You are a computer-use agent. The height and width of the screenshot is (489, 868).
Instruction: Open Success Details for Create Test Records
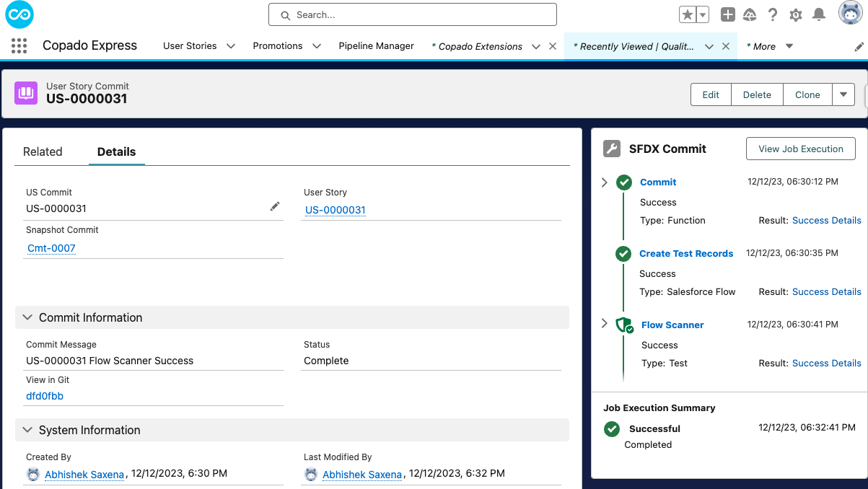827,292
